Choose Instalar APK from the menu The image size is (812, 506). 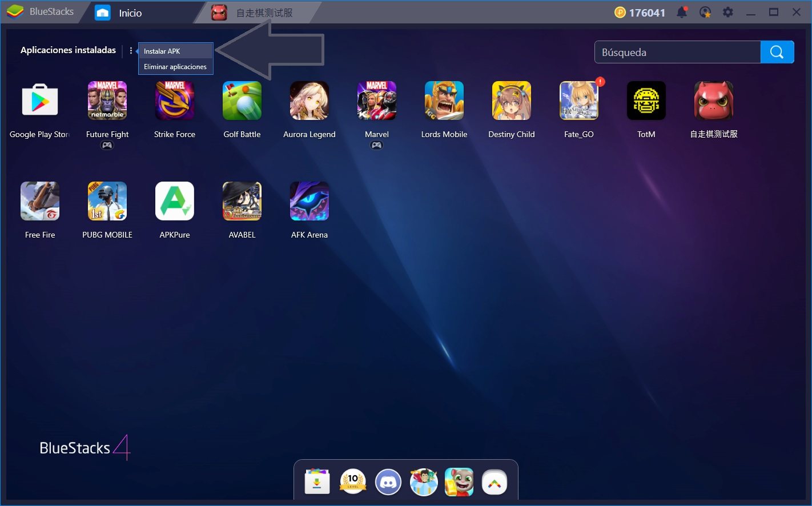pos(176,51)
